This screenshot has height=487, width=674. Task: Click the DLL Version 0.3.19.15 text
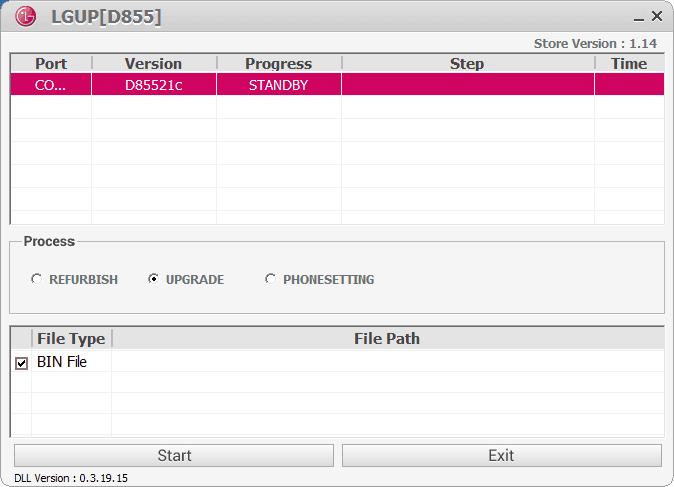pos(71,478)
